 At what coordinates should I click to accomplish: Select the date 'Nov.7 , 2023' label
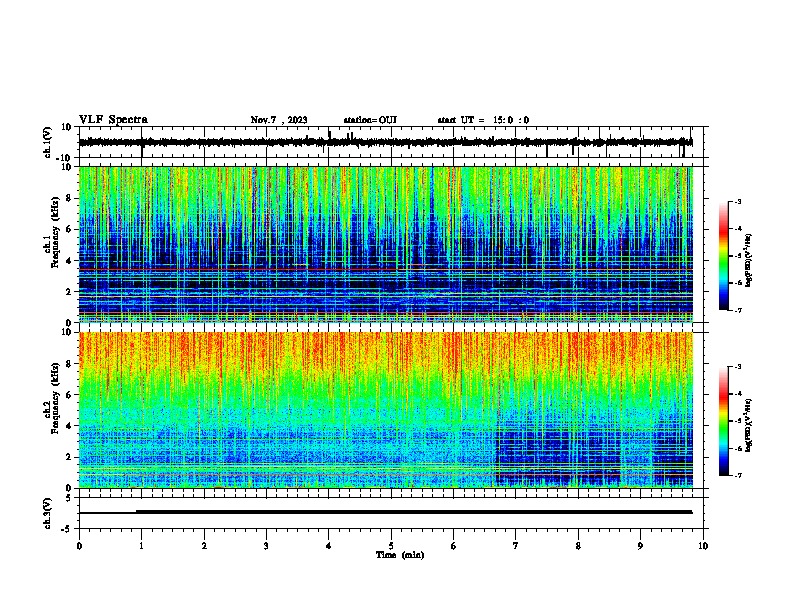[x=279, y=120]
